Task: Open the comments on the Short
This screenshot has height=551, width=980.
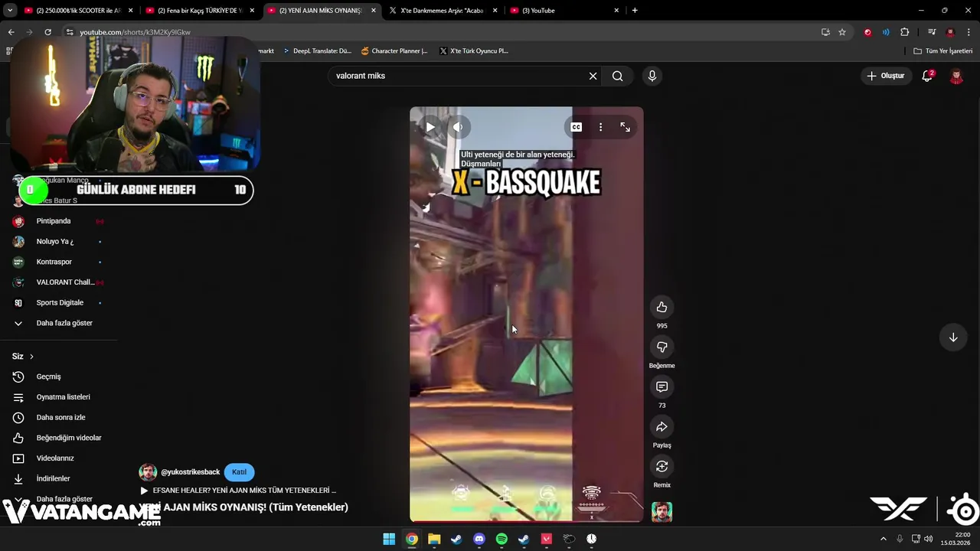Action: tap(662, 386)
